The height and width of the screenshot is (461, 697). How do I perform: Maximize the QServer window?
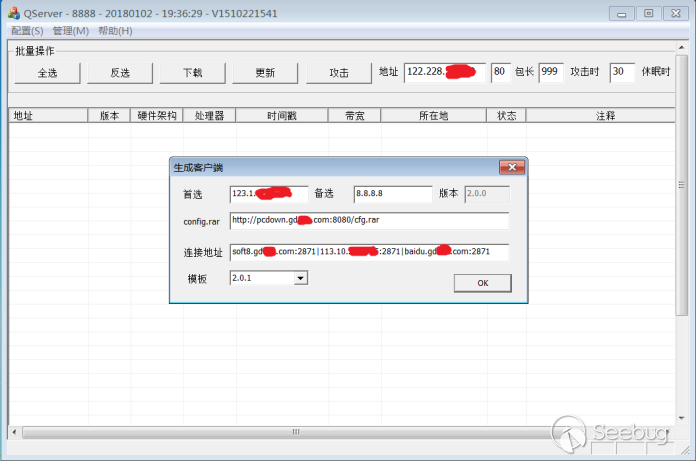[649, 13]
